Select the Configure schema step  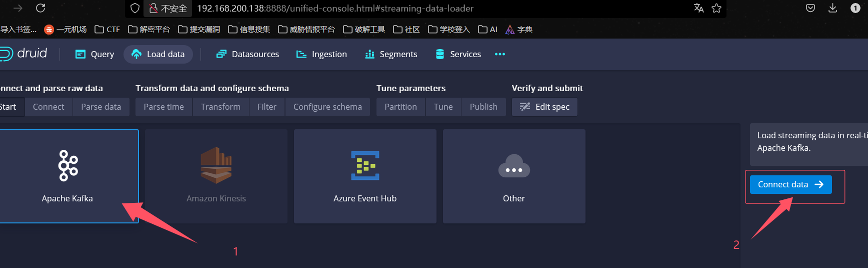327,107
